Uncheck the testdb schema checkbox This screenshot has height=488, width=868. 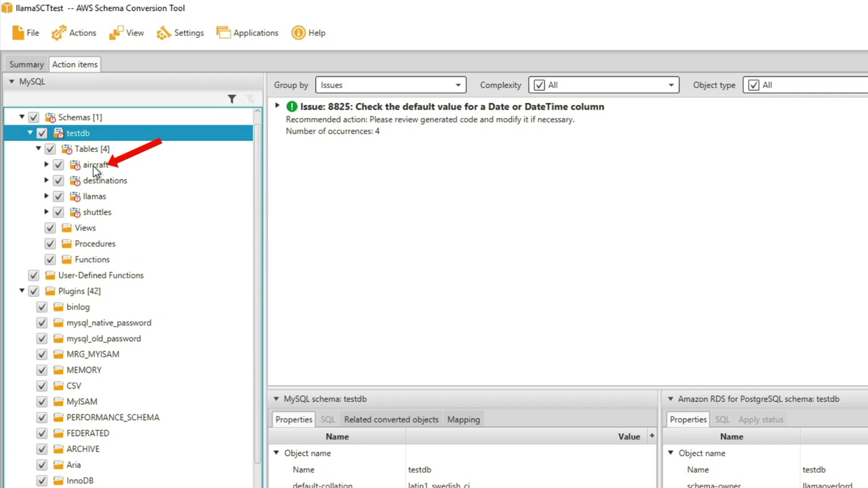click(x=42, y=134)
